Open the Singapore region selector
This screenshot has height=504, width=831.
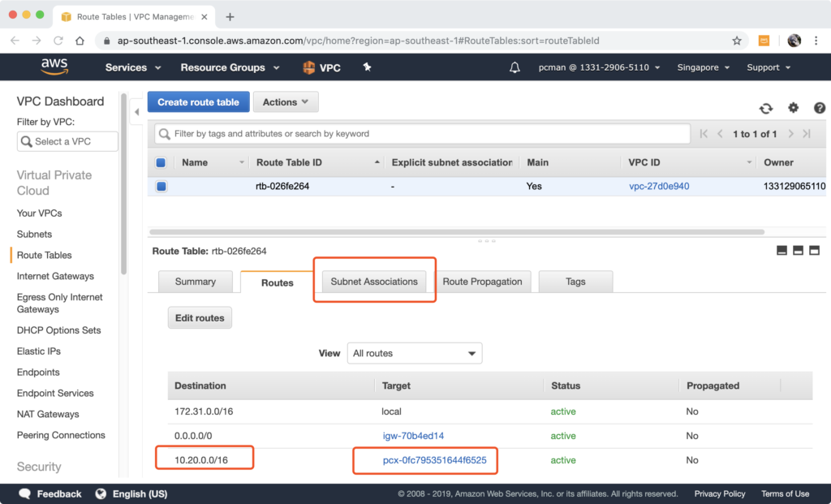tap(704, 67)
